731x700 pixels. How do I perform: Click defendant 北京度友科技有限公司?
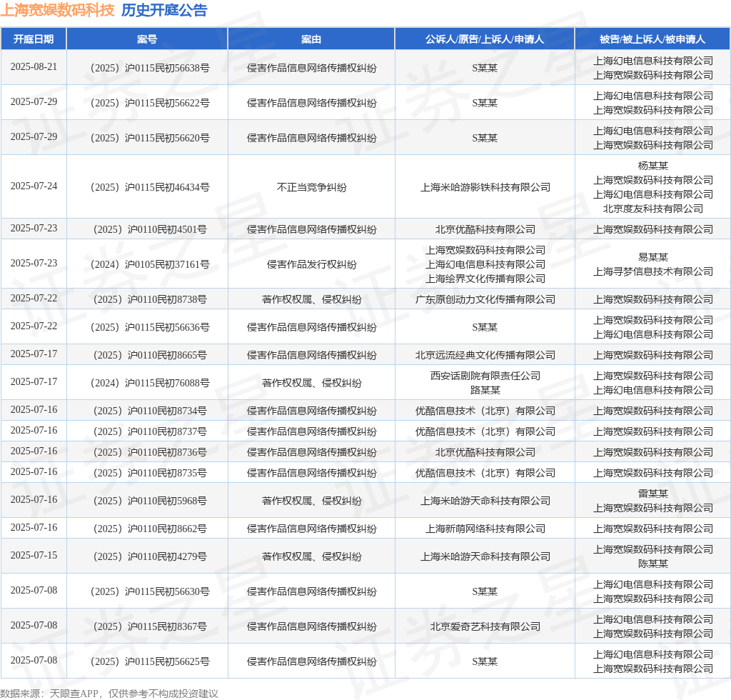pyautogui.click(x=652, y=209)
